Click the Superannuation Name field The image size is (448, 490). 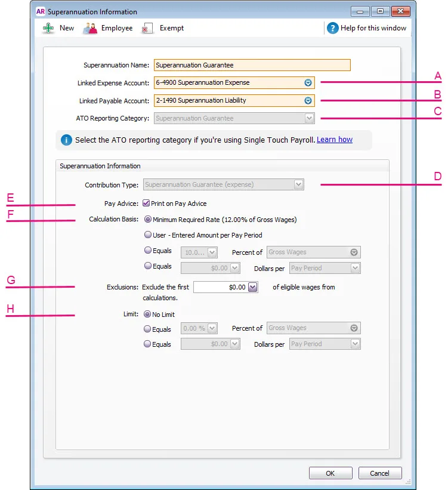[252, 65]
